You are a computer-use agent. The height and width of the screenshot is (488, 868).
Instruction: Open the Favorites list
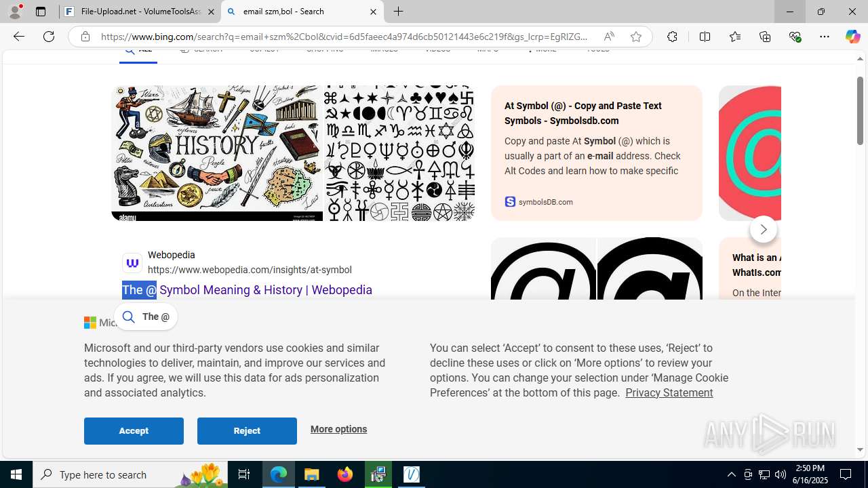(x=734, y=37)
